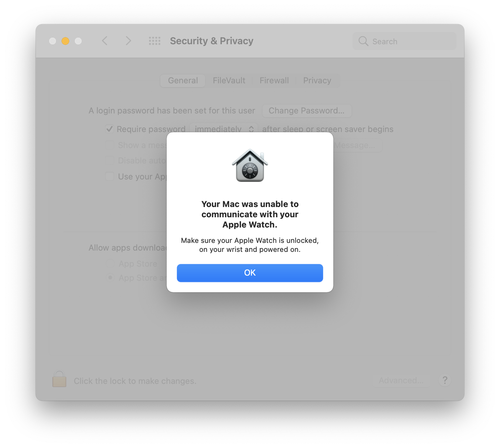This screenshot has height=448, width=500.
Task: Click the yellow minimize window button
Action: 65,41
